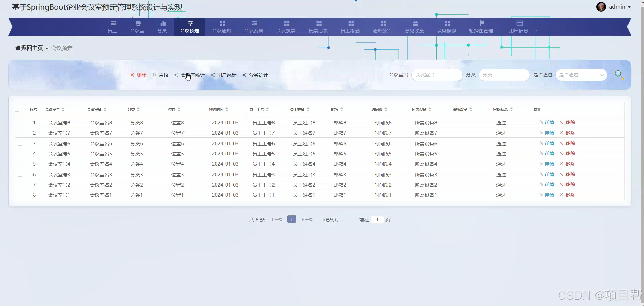Sort by 员工姓名 column arrows
This screenshot has width=644, height=306.
click(308, 109)
